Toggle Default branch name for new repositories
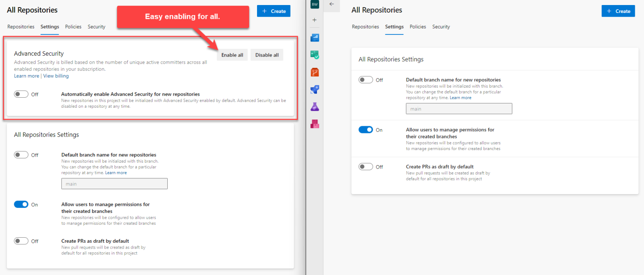The height and width of the screenshot is (275, 644). pos(21,154)
